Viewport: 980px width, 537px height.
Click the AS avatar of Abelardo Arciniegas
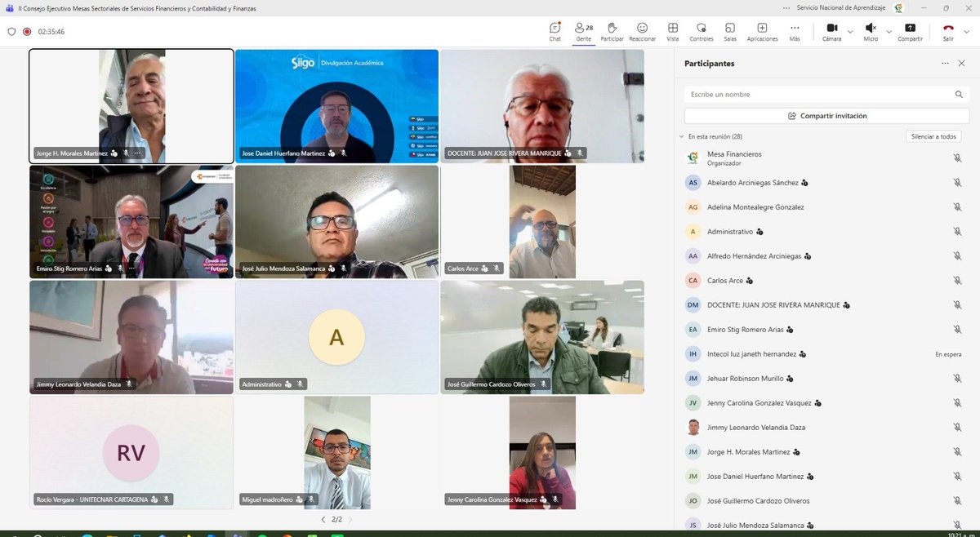(693, 183)
